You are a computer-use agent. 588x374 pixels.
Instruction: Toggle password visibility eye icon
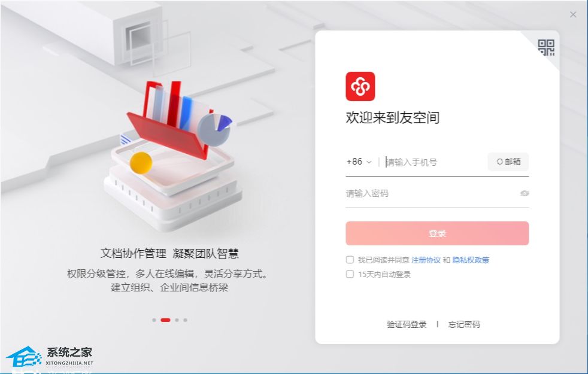pos(525,193)
